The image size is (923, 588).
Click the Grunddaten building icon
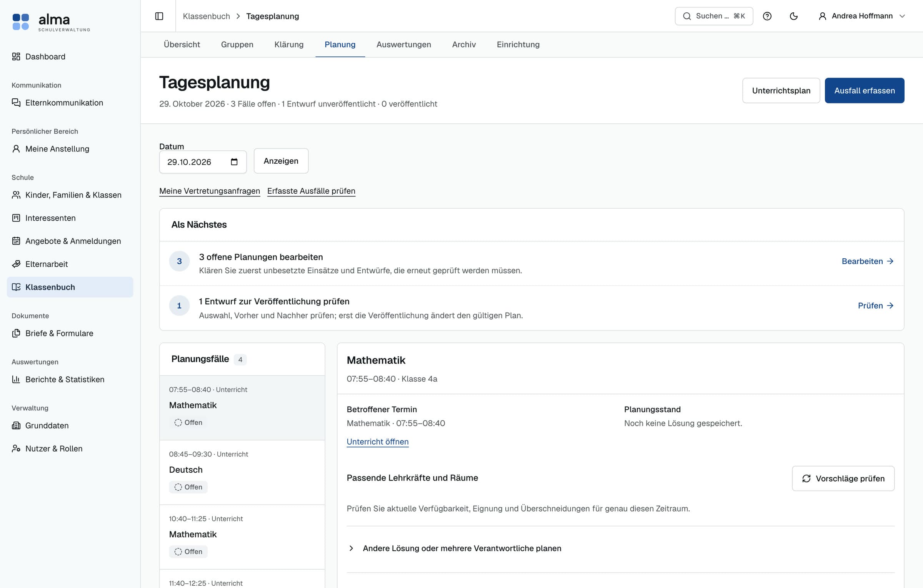pos(16,425)
